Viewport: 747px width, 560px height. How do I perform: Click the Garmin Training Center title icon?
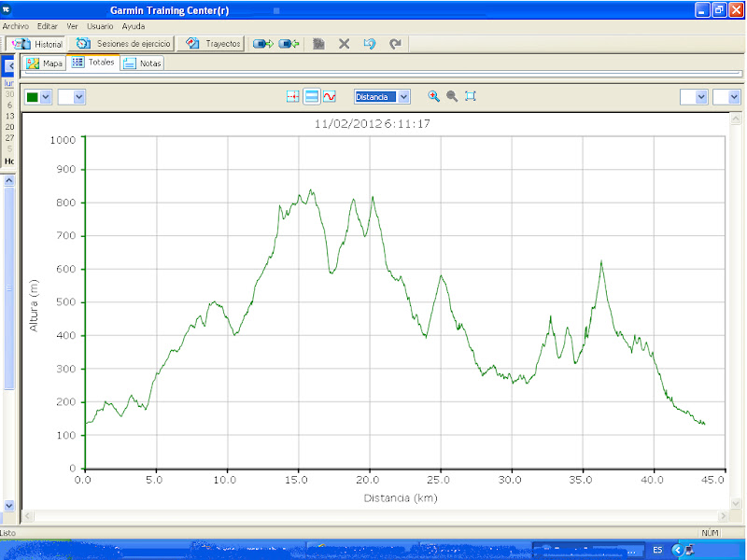click(7, 9)
